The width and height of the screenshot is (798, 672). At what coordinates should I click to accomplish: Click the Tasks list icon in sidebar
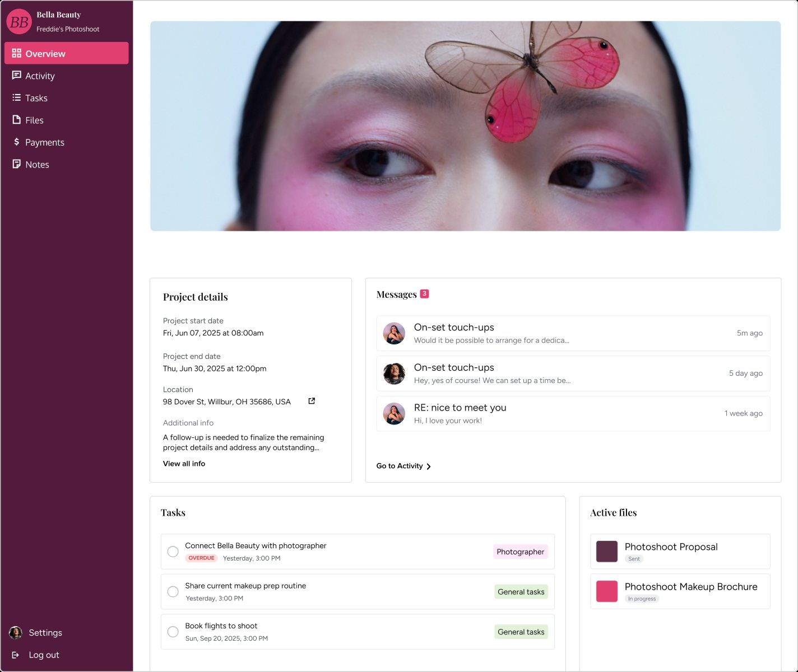pyautogui.click(x=16, y=97)
